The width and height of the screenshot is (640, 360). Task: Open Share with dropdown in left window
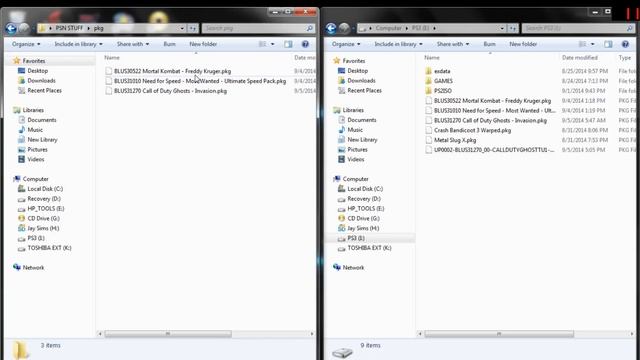(133, 44)
